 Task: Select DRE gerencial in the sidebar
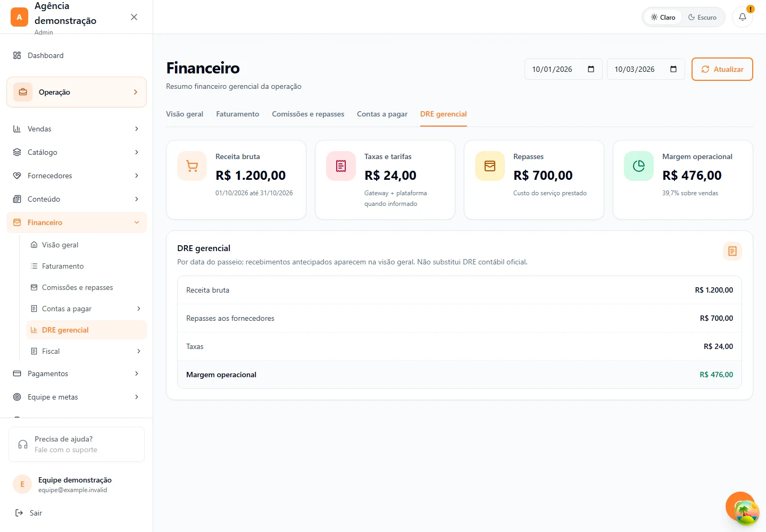coord(86,330)
